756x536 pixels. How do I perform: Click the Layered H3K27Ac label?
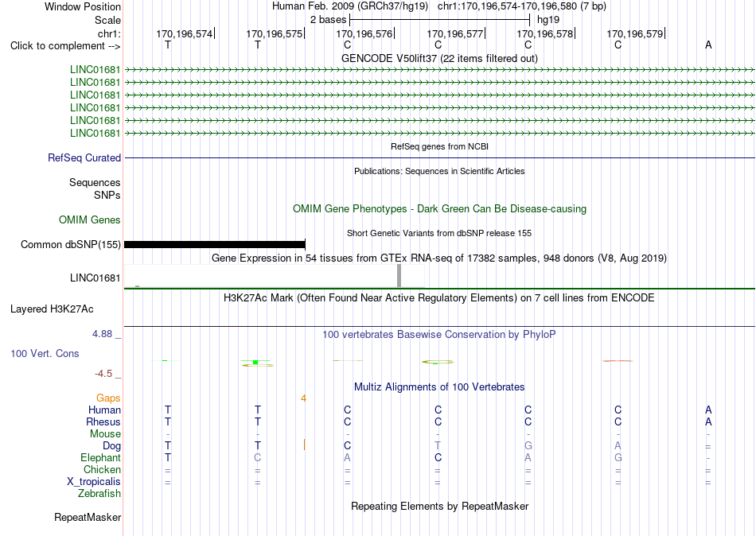[52, 309]
